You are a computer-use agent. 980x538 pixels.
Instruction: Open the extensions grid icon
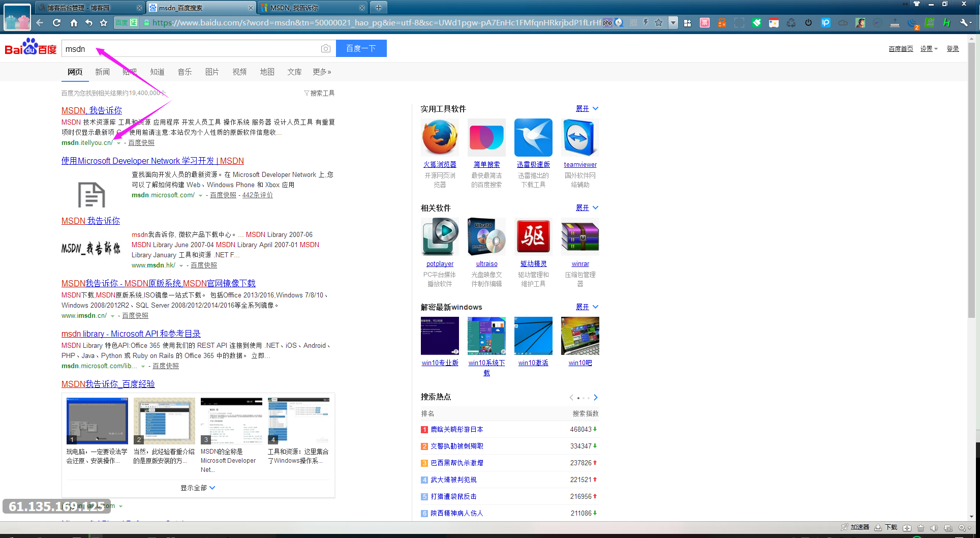[687, 22]
